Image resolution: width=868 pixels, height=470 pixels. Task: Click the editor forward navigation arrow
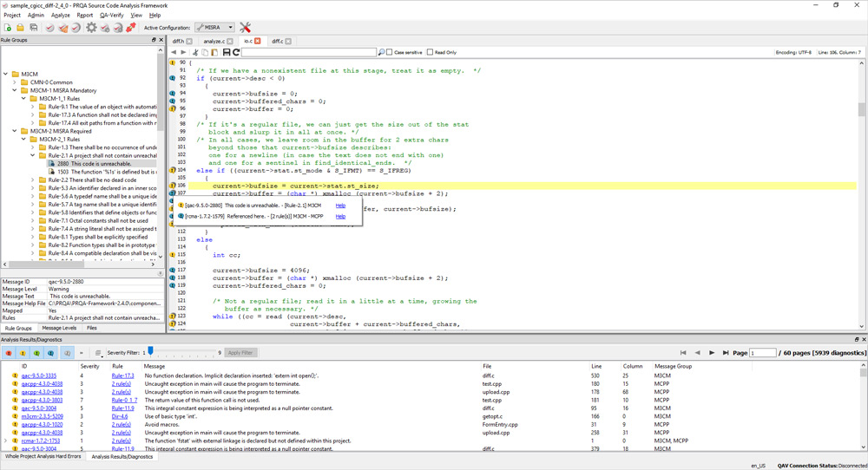pyautogui.click(x=183, y=53)
